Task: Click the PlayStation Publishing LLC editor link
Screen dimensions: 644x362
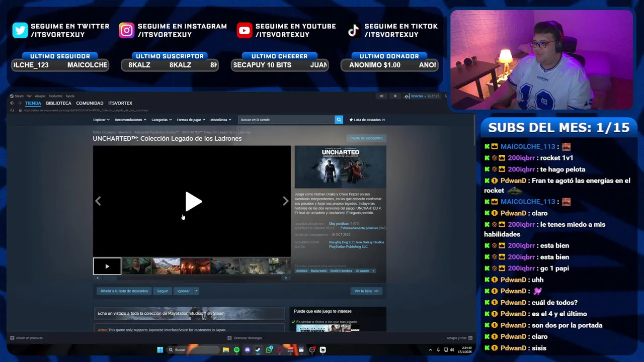Action: click(348, 247)
